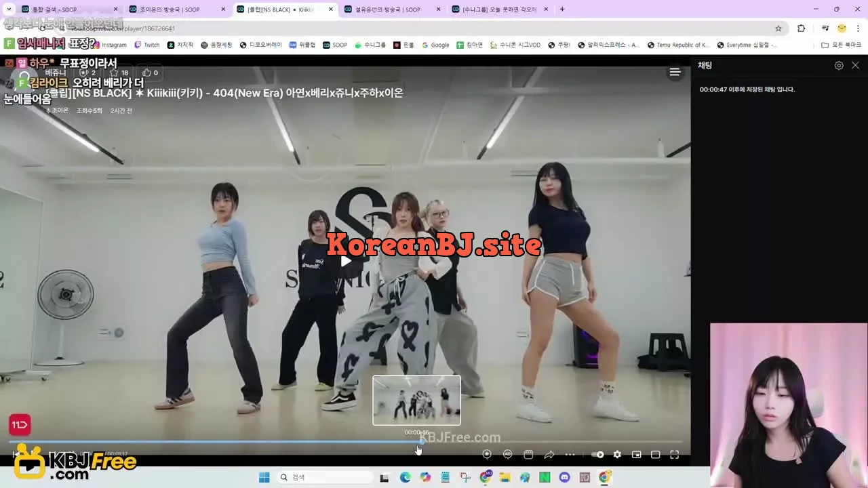Viewport: 868px width, 488px height.
Task: Open the 수니그룹 bookmark
Action: tap(370, 45)
